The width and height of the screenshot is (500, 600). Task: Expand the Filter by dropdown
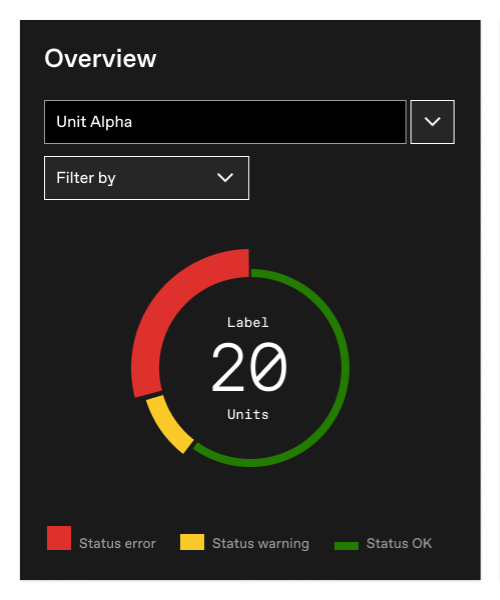click(147, 178)
